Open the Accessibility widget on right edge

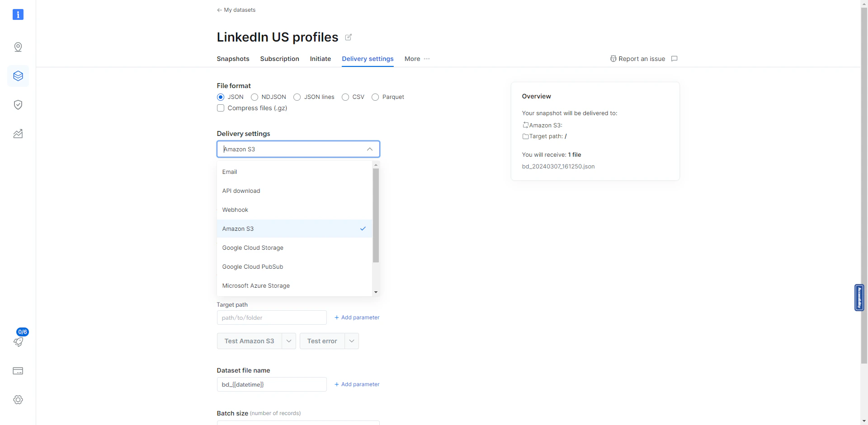[859, 297]
